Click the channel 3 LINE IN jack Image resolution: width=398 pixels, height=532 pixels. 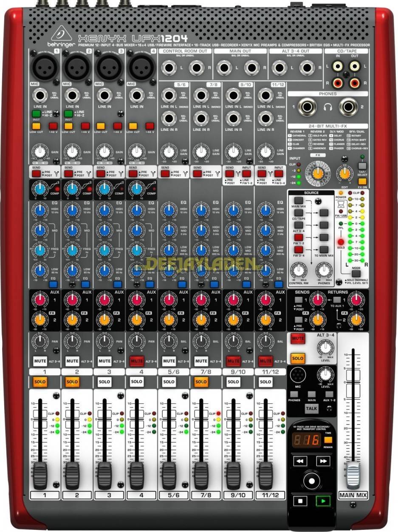coord(105,95)
